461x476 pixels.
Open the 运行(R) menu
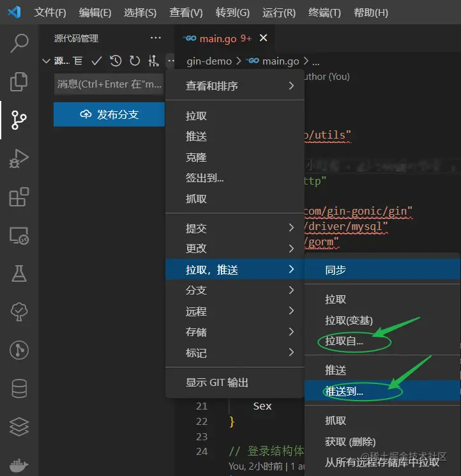click(x=279, y=12)
